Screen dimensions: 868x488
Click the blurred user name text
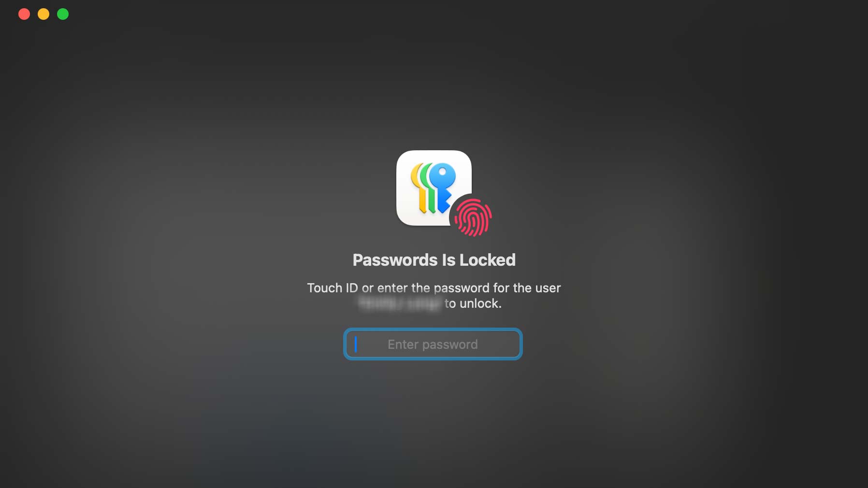click(x=400, y=303)
